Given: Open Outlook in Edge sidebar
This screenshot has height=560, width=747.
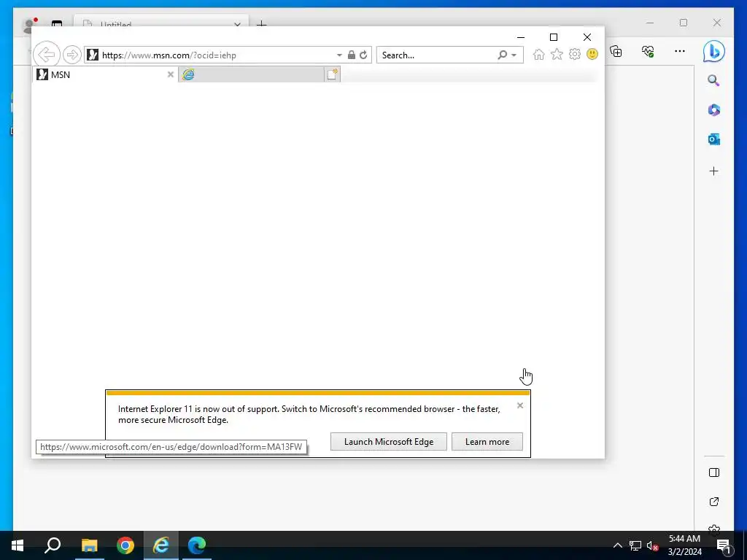Looking at the screenshot, I should [713, 139].
